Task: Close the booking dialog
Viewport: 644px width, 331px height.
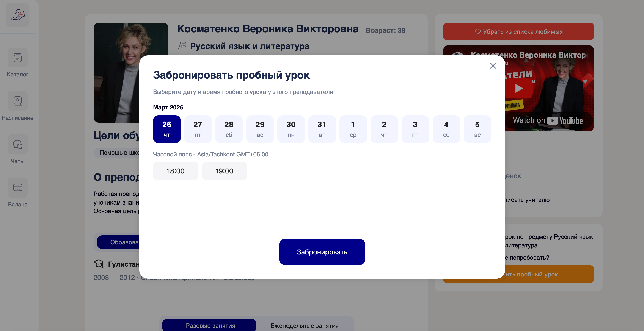Action: tap(493, 66)
